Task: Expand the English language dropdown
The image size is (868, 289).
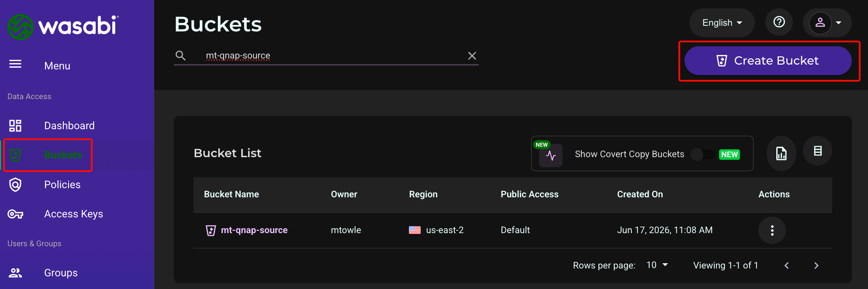Action: click(x=722, y=23)
